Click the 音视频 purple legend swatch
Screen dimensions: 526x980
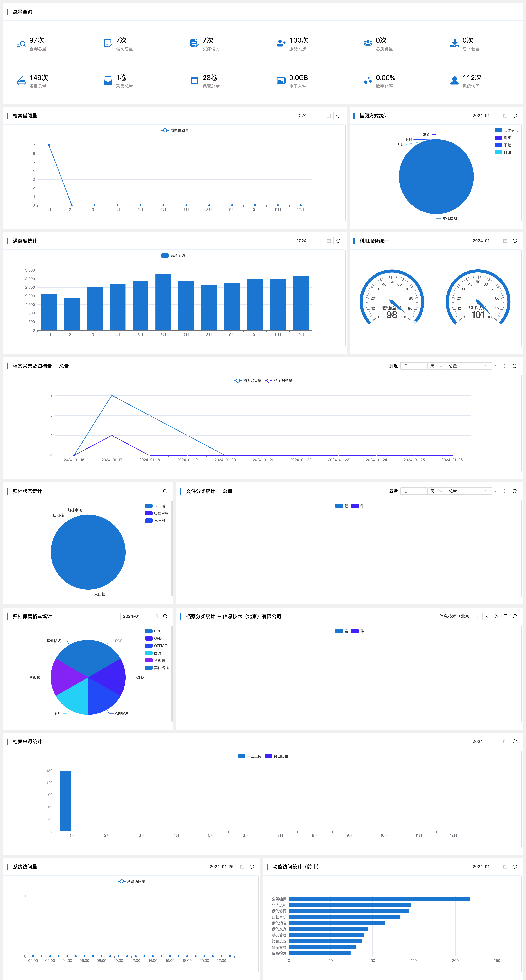(x=149, y=661)
